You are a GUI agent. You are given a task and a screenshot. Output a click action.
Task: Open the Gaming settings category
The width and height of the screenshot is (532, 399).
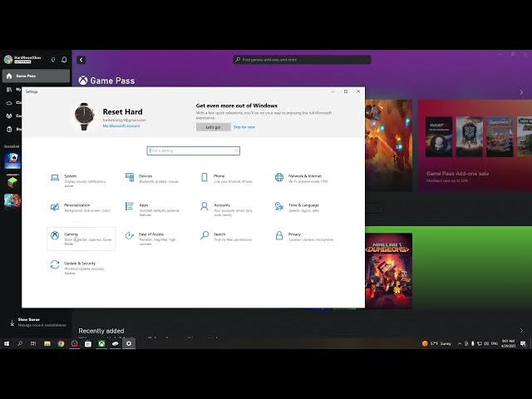pos(81,239)
